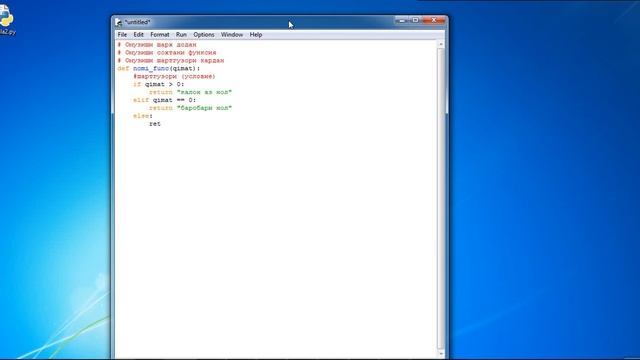The width and height of the screenshot is (640, 360).
Task: Click the third comment line in editor
Action: 171,61
